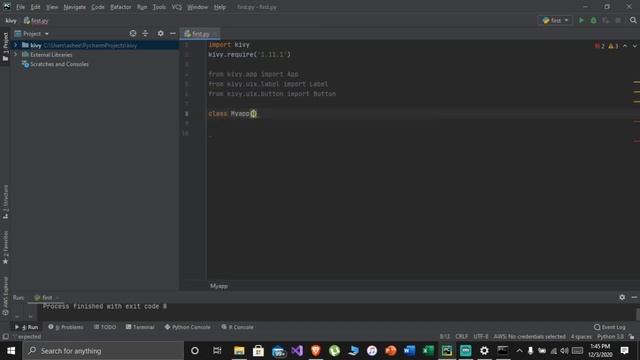Select Scratches and Consoles item

(x=55, y=64)
